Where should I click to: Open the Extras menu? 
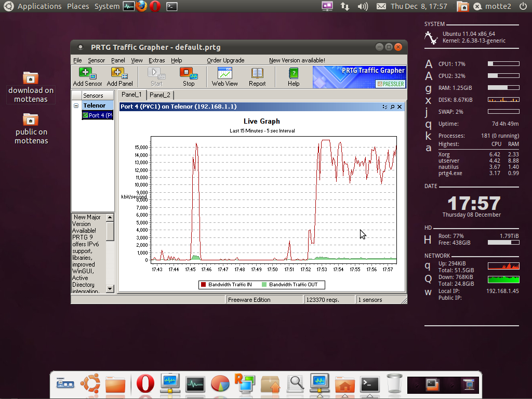pyautogui.click(x=157, y=60)
